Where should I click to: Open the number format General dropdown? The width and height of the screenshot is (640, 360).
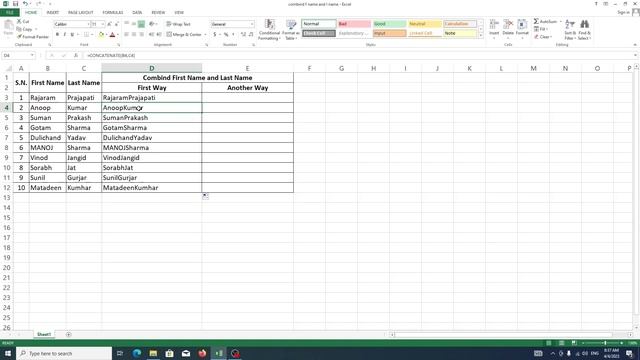(x=252, y=24)
